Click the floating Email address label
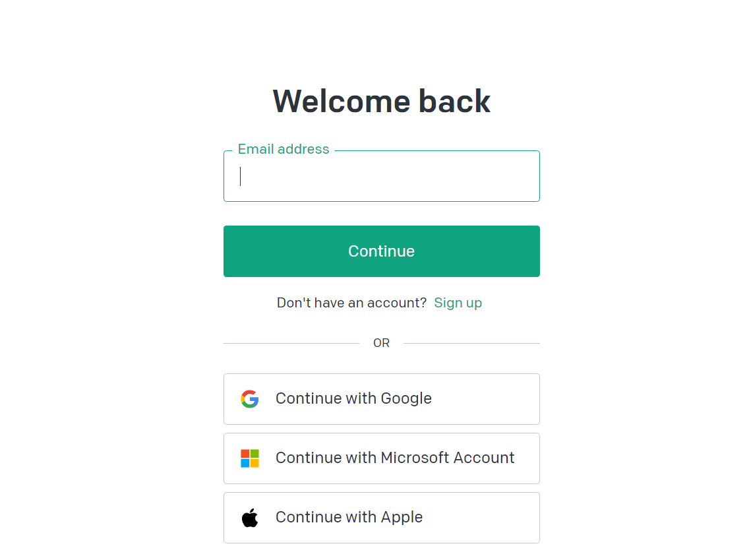 tap(284, 149)
